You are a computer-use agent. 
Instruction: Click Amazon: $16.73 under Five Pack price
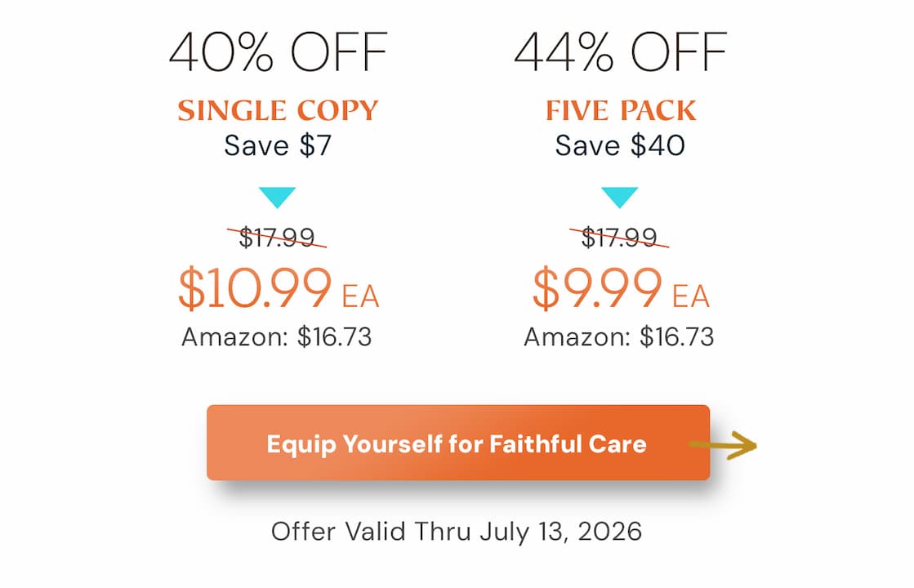coord(619,336)
